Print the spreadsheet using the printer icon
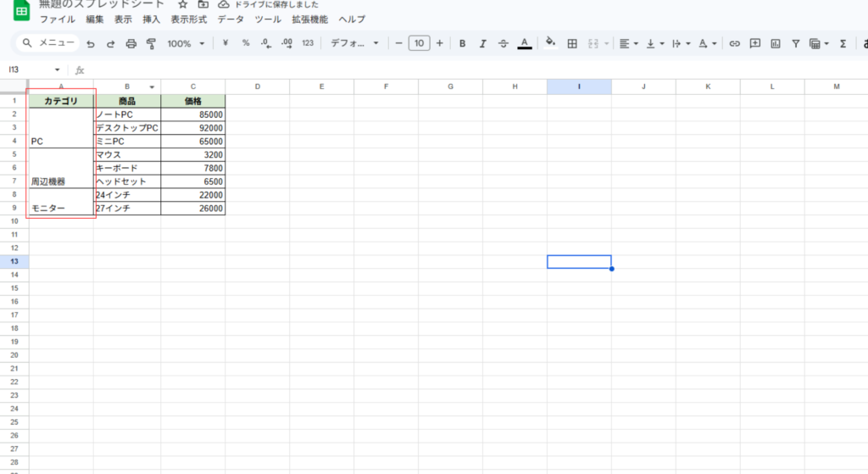The height and width of the screenshot is (474, 868). 131,43
